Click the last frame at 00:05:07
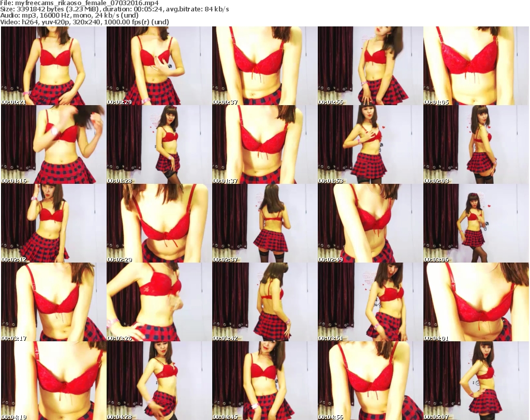530x420 pixels. (475, 381)
